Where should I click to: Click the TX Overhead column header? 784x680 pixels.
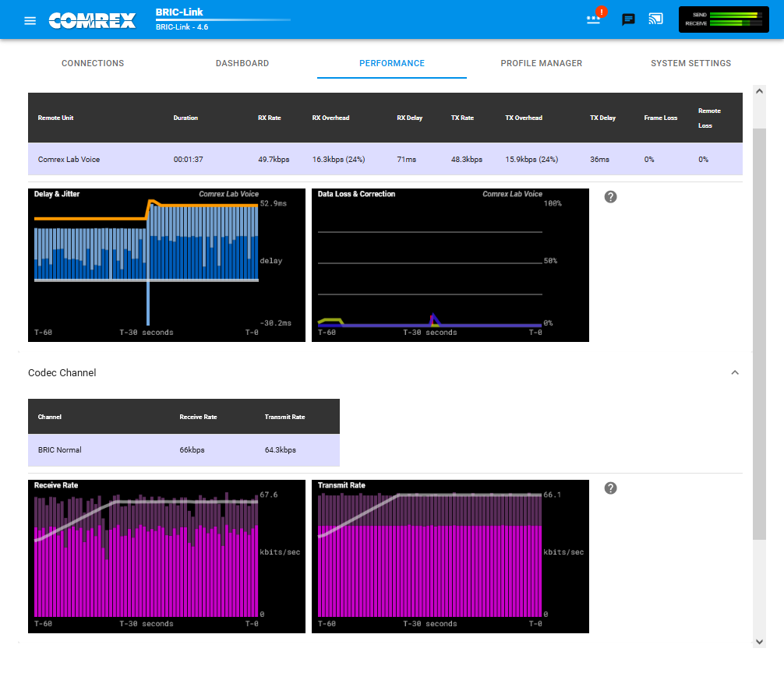point(524,118)
